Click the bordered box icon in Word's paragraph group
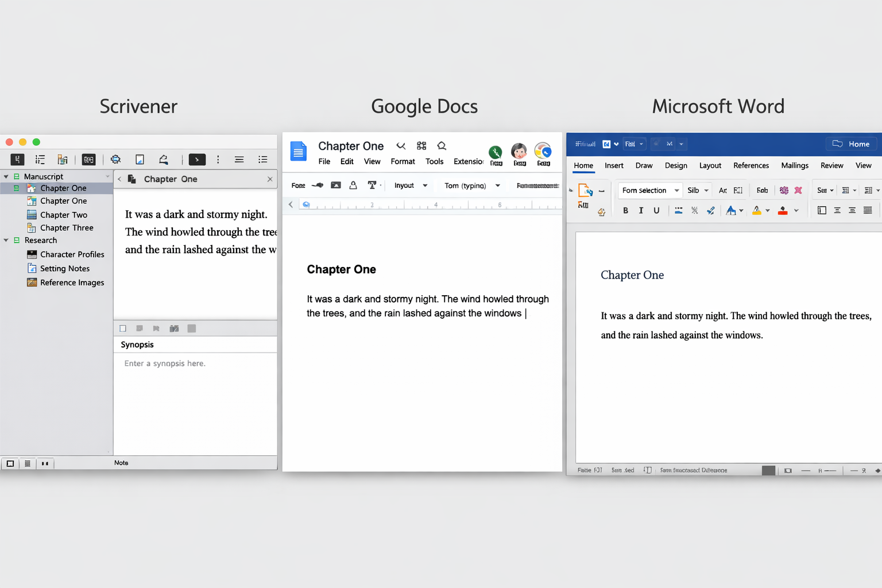 coord(822,210)
